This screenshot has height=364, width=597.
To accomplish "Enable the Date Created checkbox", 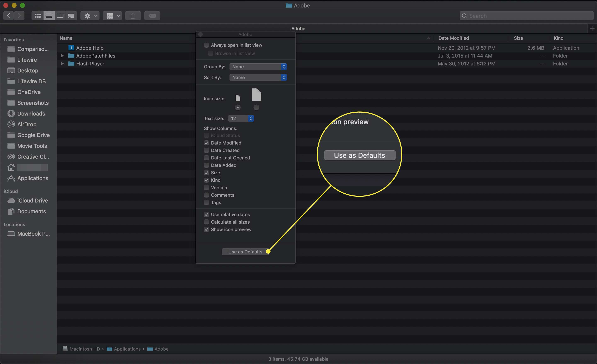I will point(206,150).
